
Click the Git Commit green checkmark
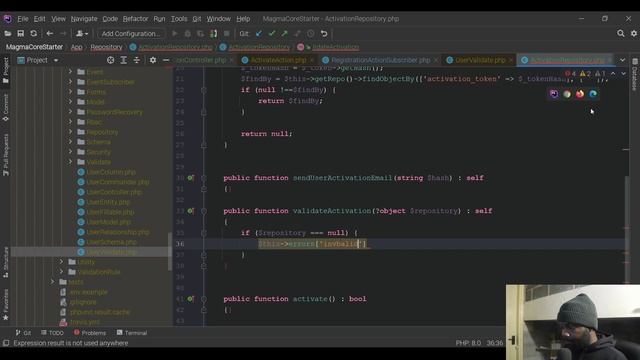(x=272, y=33)
